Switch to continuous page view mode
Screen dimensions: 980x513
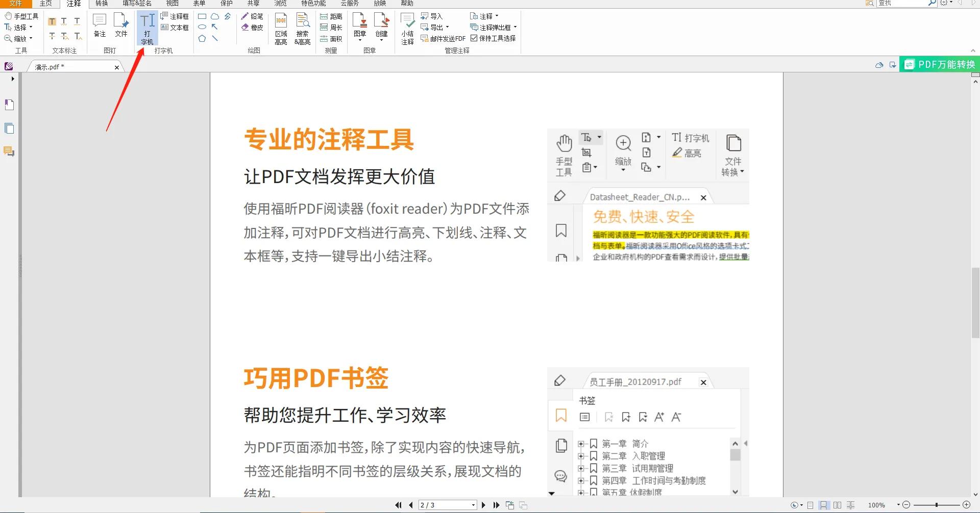coord(823,505)
